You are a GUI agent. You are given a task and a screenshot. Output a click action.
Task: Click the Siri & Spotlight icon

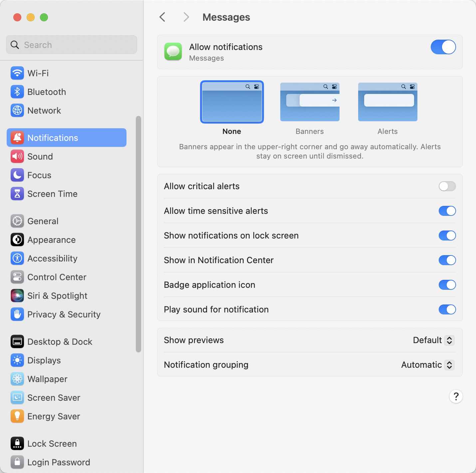click(17, 296)
